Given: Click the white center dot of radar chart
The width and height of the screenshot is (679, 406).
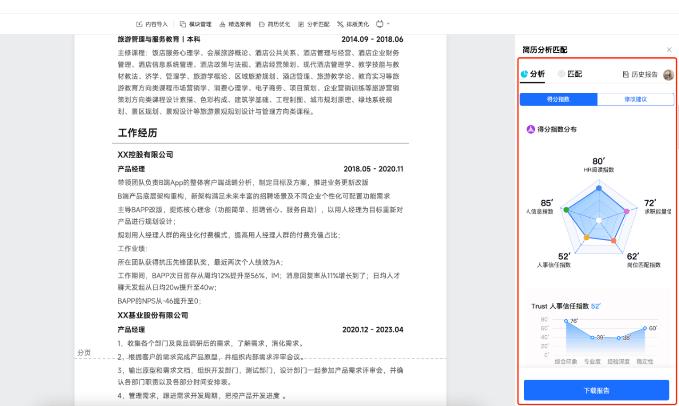Looking at the screenshot, I should 598,220.
